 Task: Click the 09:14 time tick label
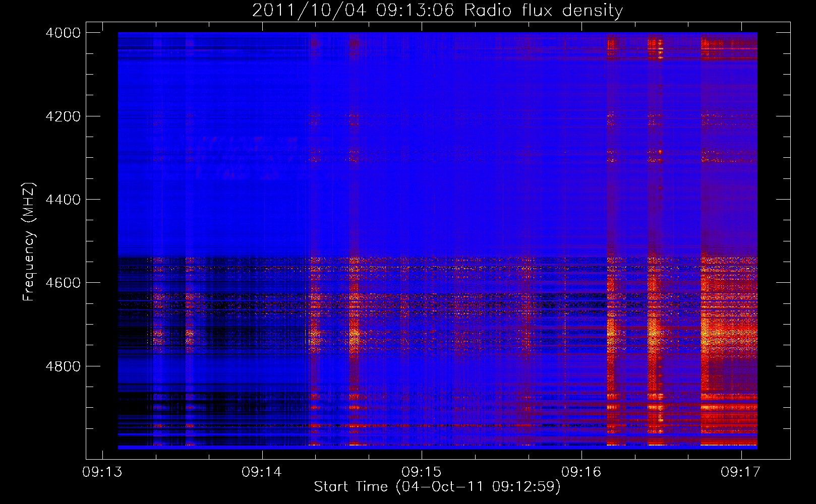pyautogui.click(x=262, y=472)
